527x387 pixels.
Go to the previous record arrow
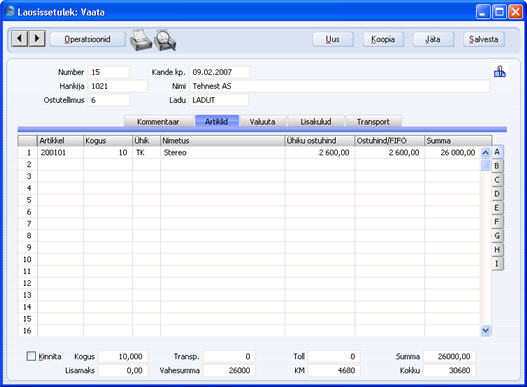(19, 39)
